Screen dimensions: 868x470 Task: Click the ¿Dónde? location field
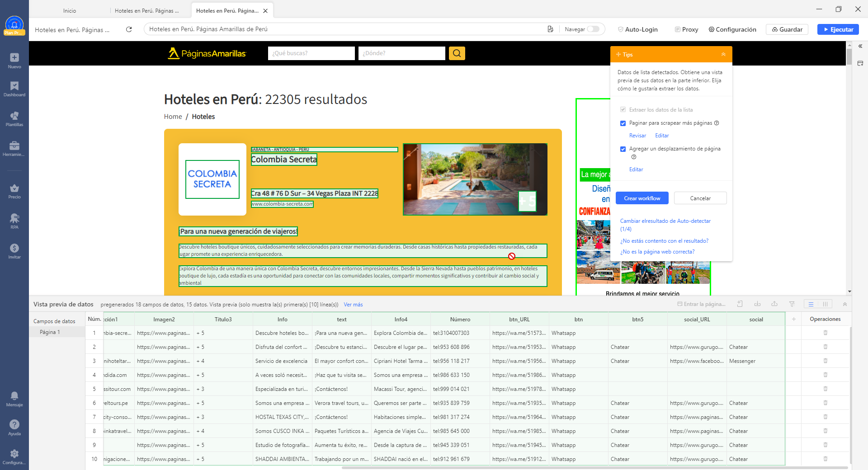pyautogui.click(x=402, y=53)
